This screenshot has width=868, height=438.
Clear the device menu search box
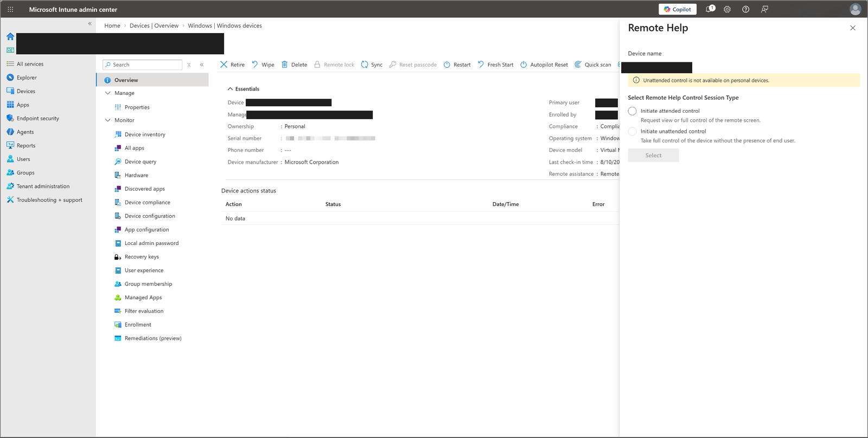(x=189, y=65)
